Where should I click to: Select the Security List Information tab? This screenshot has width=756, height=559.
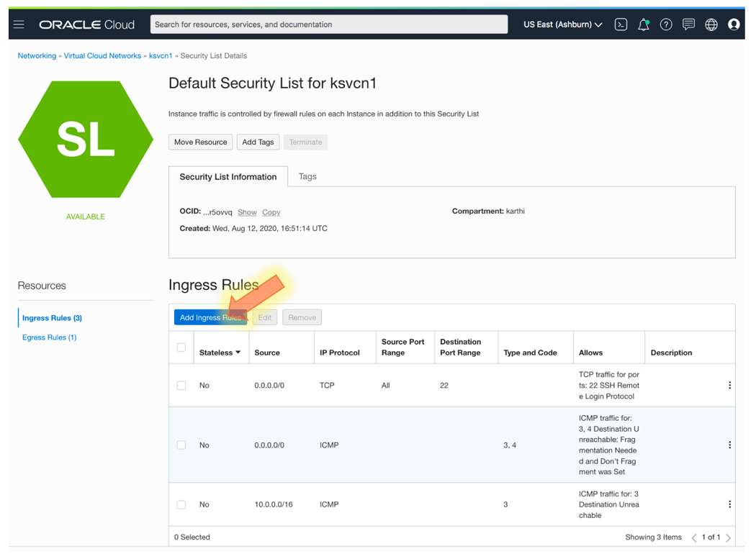point(228,176)
